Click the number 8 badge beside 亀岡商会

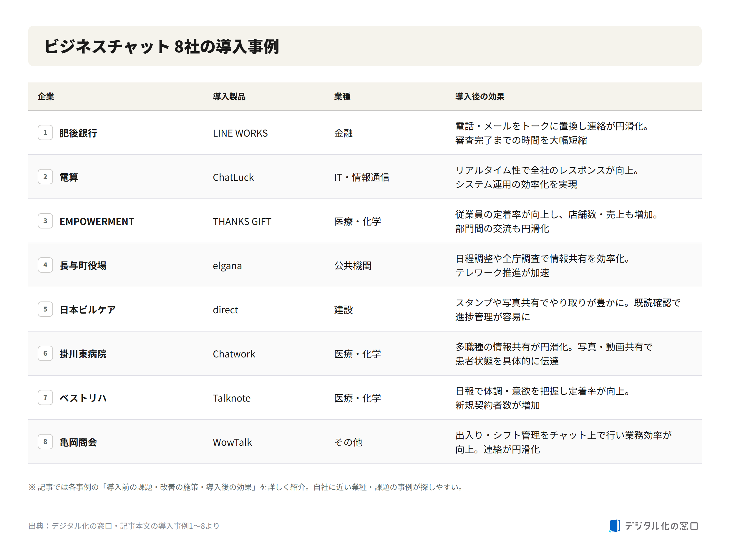click(x=45, y=442)
